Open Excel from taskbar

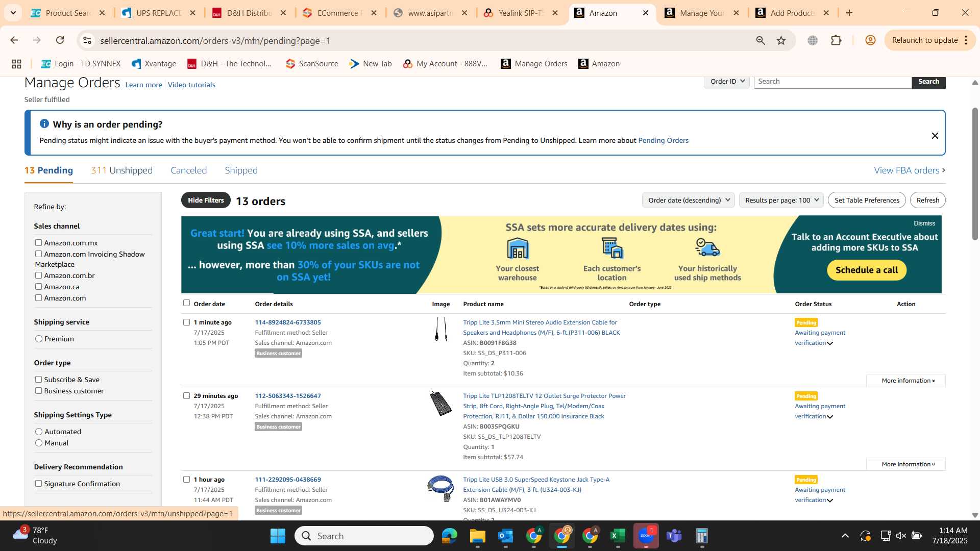618,536
